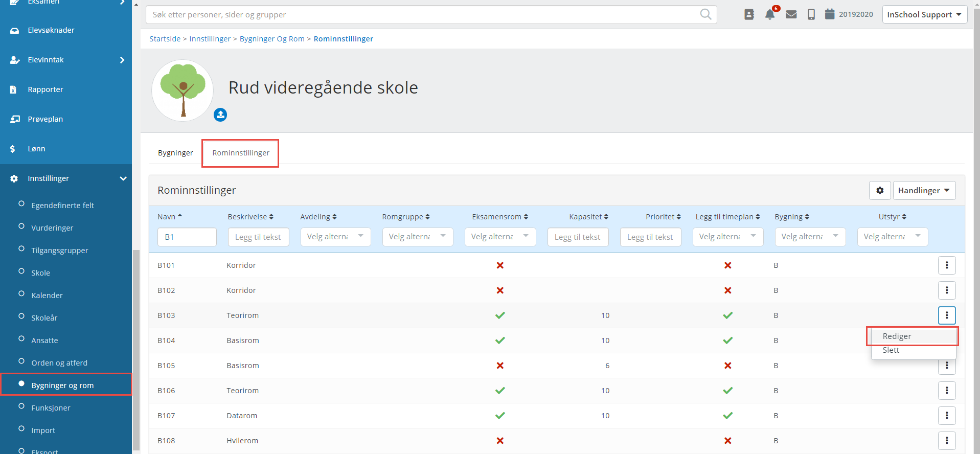Open the Romgruppe filter dropdown
Screen dimensions: 980x454
pyautogui.click(x=418, y=237)
